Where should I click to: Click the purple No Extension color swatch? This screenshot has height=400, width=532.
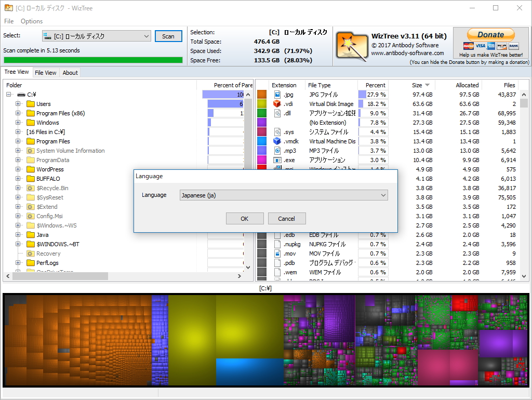(x=262, y=123)
